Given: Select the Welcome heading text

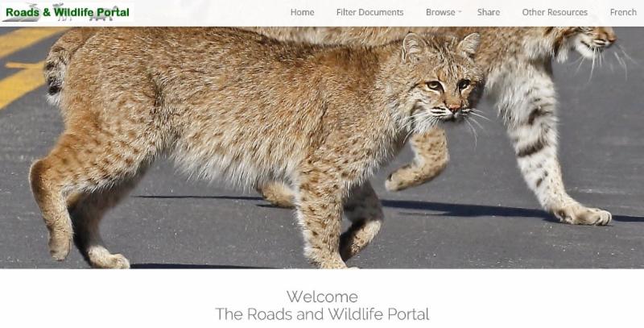Looking at the screenshot, I should click(322, 297).
